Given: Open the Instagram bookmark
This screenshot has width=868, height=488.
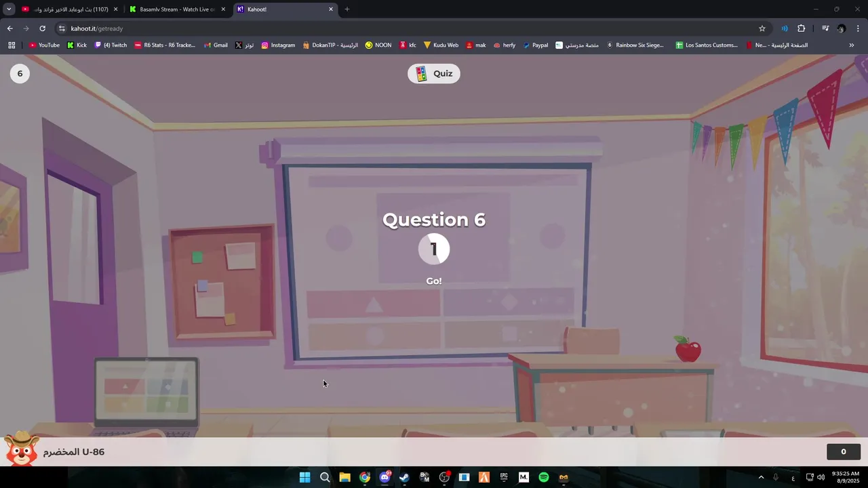Looking at the screenshot, I should [x=278, y=45].
